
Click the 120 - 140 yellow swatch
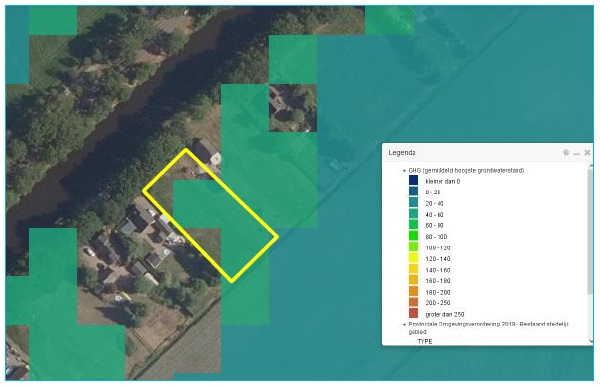point(414,258)
